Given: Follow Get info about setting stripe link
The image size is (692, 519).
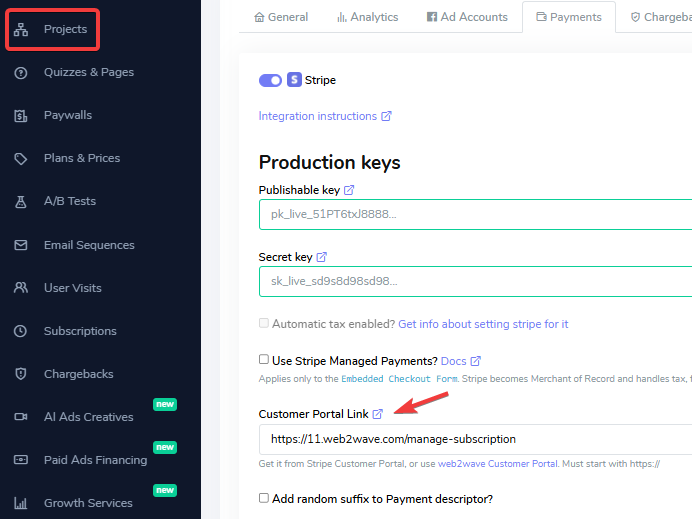Looking at the screenshot, I should (483, 324).
